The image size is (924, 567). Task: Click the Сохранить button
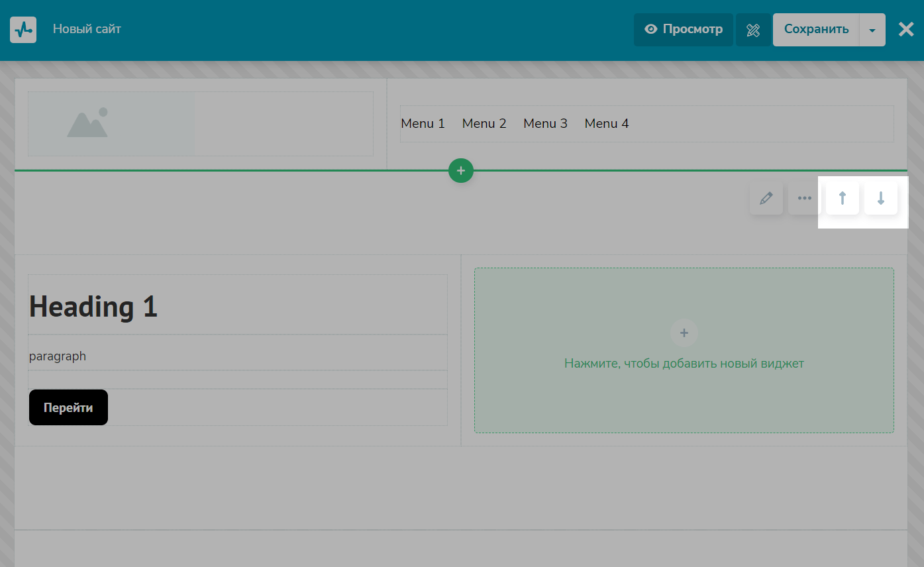click(x=816, y=30)
